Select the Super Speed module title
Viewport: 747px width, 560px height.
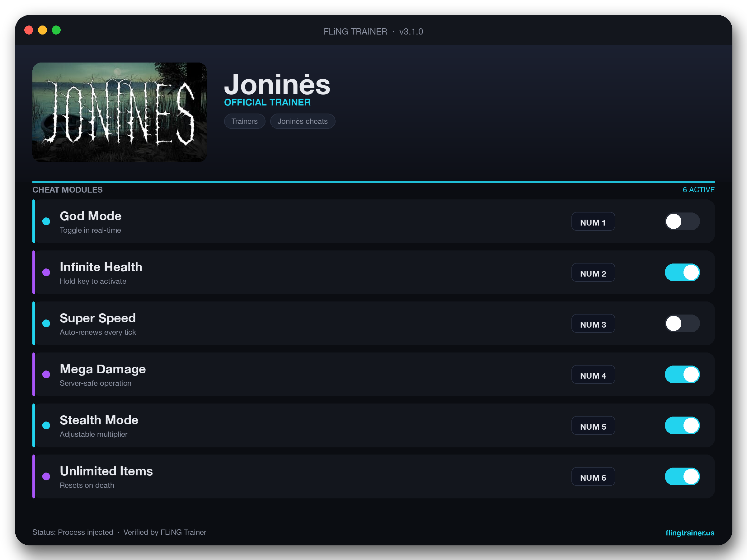point(98,318)
